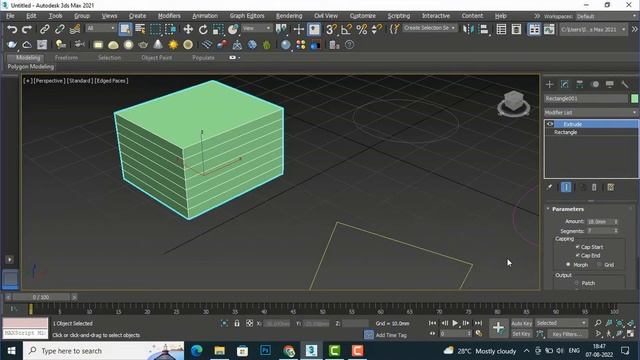Viewport: 640px width, 360px height.
Task: Toggle the Angle Snap icon
Action: (346, 29)
